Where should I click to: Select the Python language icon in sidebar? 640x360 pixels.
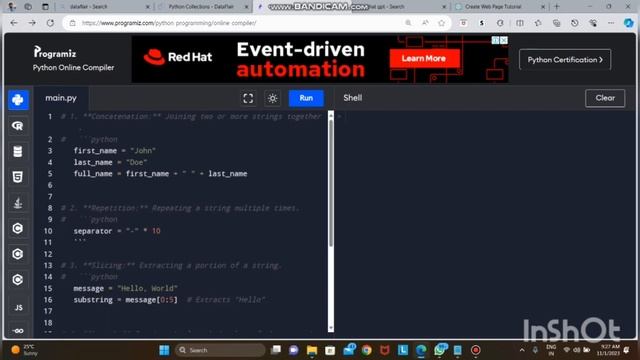tap(18, 100)
